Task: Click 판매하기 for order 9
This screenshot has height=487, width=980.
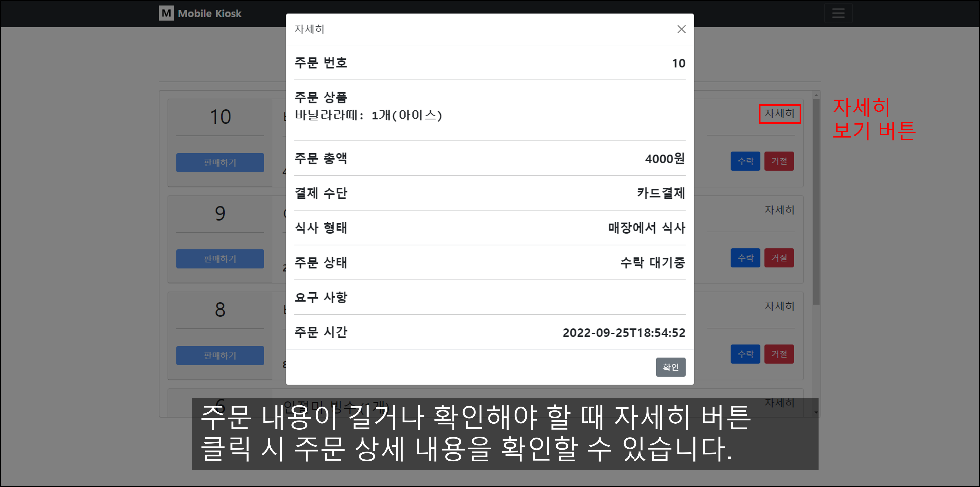Action: point(220,259)
